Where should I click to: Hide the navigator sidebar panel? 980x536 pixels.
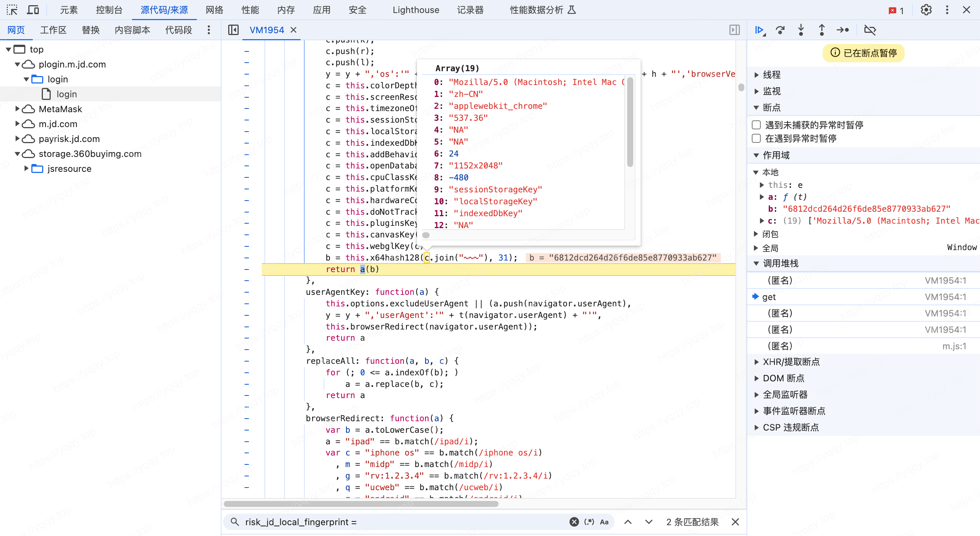[233, 30]
